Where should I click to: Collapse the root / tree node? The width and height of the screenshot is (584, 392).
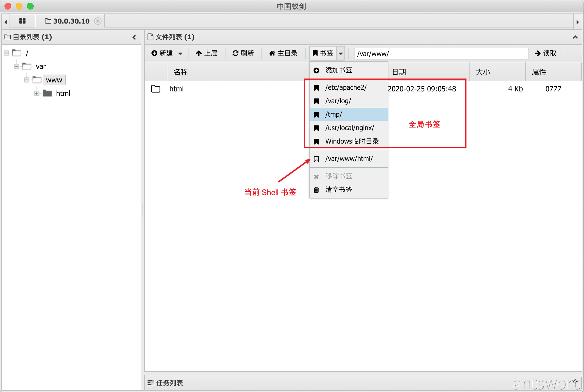pyautogui.click(x=6, y=53)
